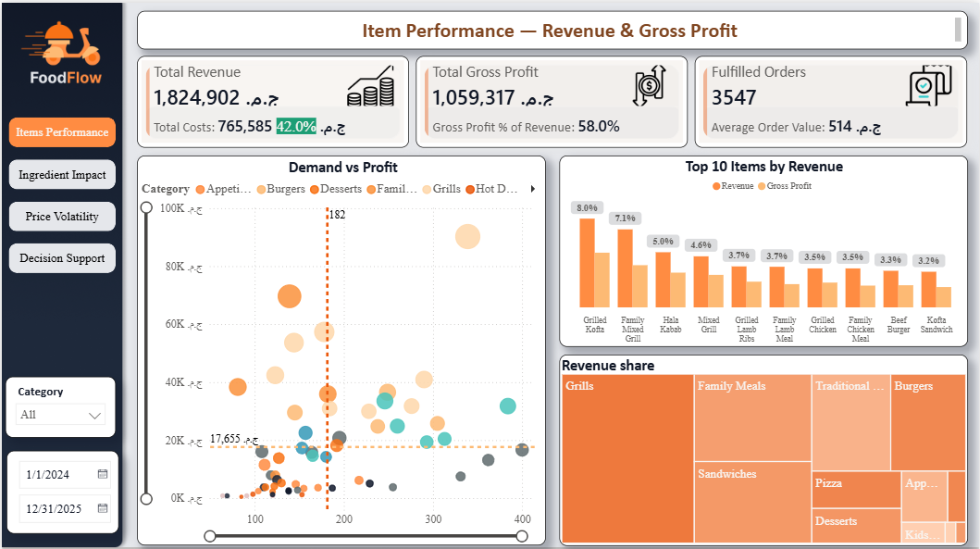Open the Decision Support page

tap(62, 258)
